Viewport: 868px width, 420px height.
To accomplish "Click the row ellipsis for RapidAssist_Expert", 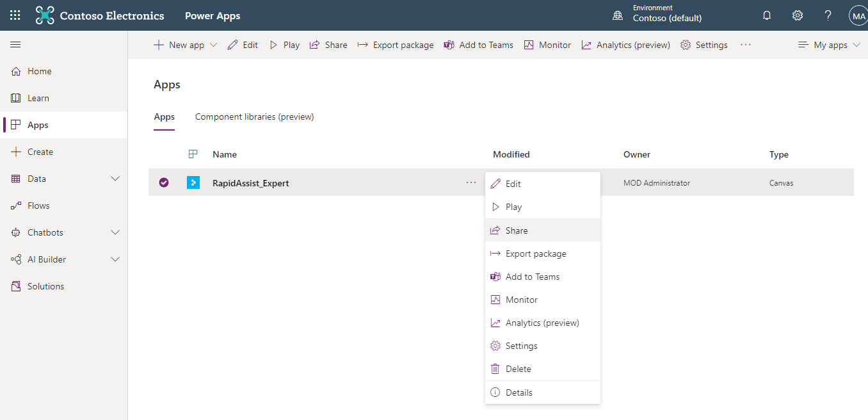I will coord(471,182).
